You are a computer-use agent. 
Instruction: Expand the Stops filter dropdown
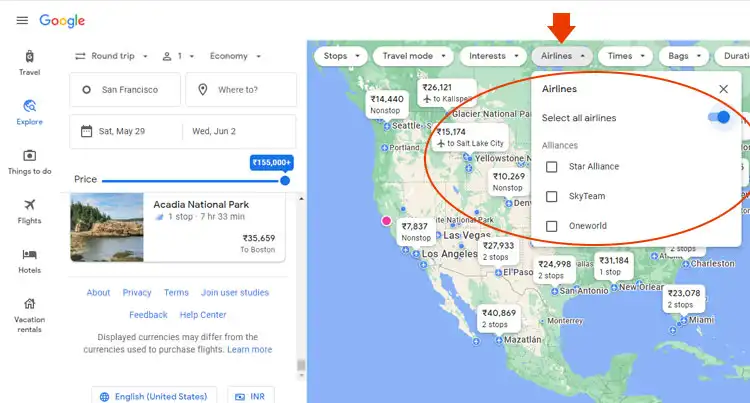click(x=341, y=56)
